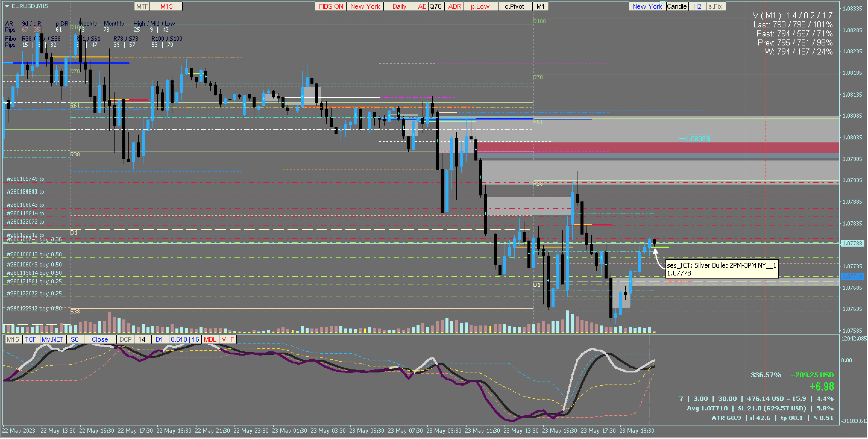This screenshot has height=439, width=868.
Task: Select the c.Pivot button
Action: click(x=514, y=6)
